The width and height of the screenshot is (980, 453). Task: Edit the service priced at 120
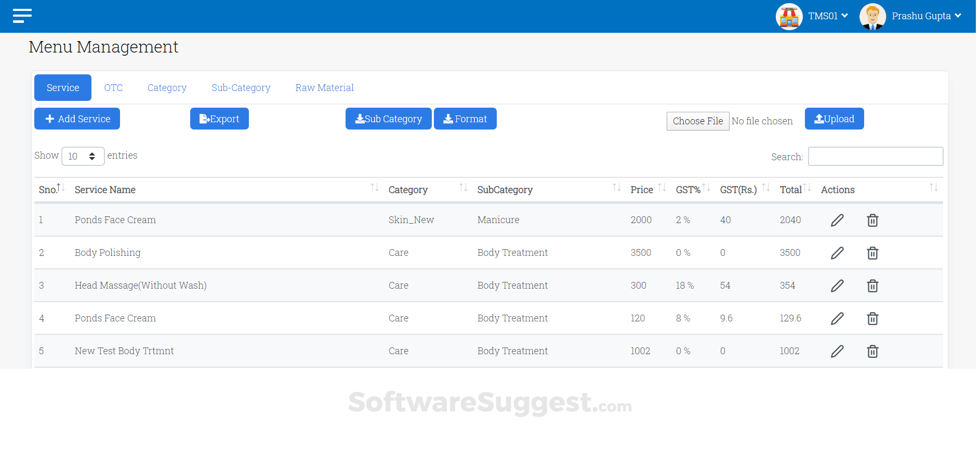pos(837,319)
